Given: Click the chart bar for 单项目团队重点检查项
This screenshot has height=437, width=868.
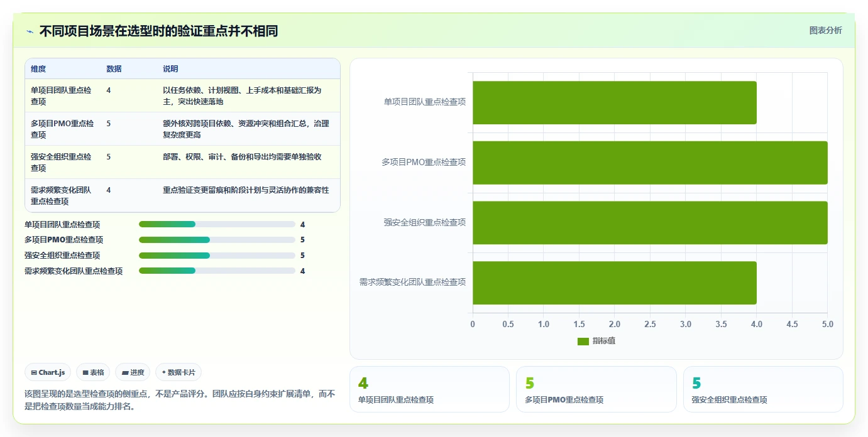Looking at the screenshot, I should click(x=615, y=102).
